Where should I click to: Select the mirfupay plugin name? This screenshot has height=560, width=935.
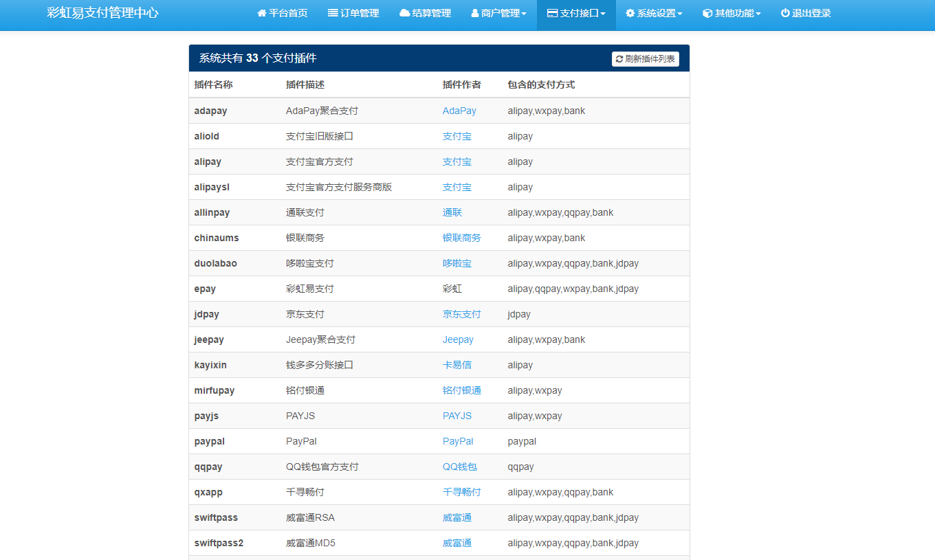pyautogui.click(x=214, y=390)
